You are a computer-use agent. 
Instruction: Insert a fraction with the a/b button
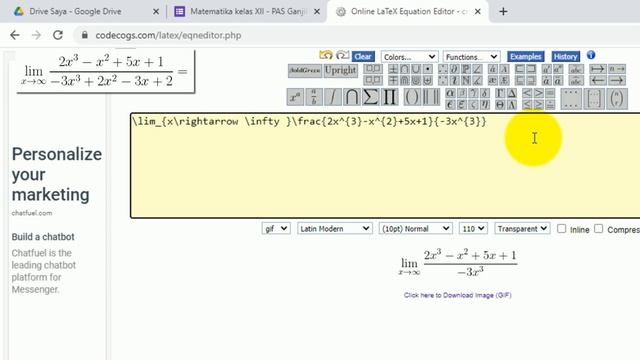tap(314, 97)
